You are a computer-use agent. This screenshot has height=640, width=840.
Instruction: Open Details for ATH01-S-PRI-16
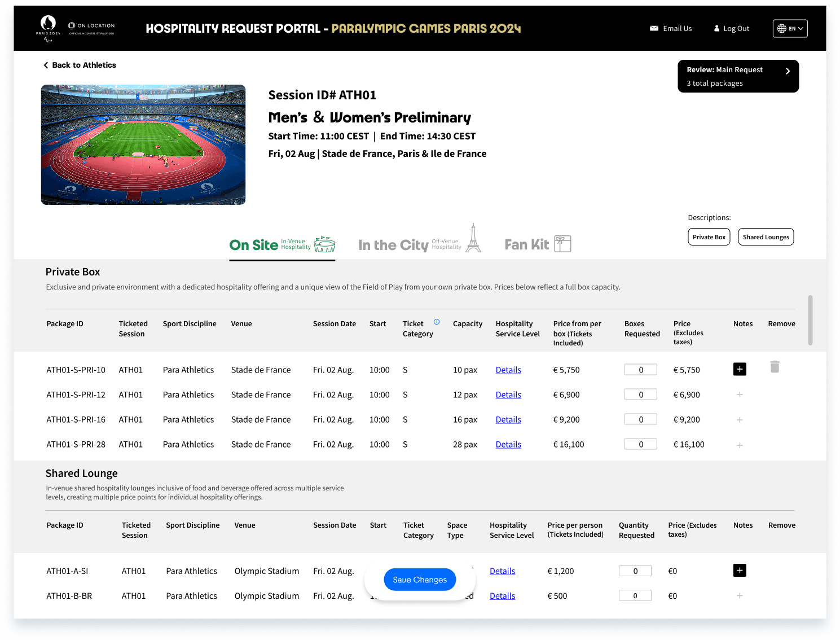(508, 419)
